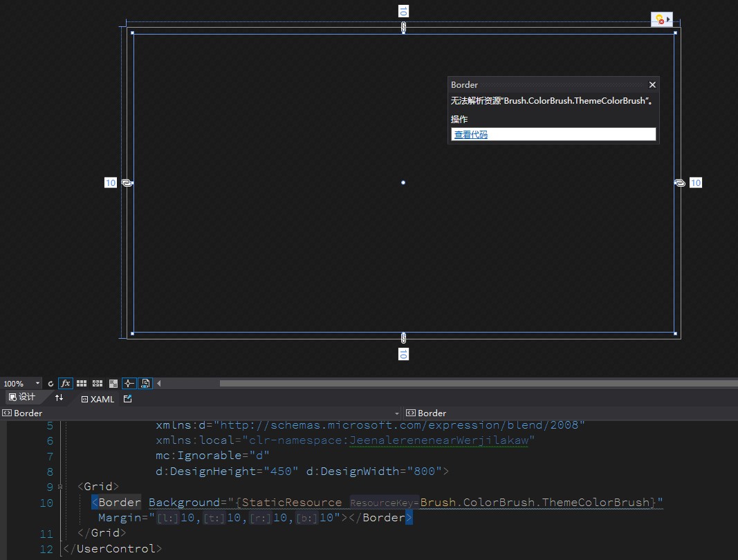Click the Border tag icon in left navigation bar

(x=7, y=413)
